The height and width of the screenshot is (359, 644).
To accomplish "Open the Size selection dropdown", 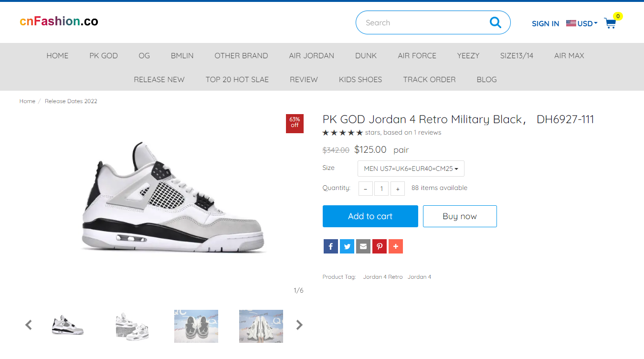I will [411, 169].
